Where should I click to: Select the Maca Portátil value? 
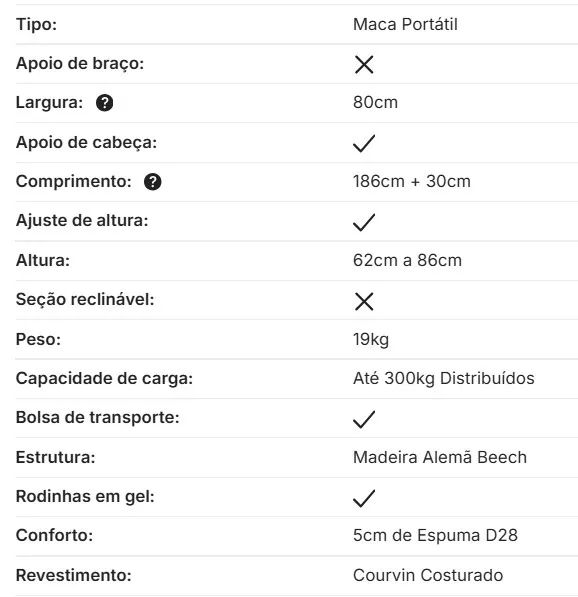(x=405, y=25)
